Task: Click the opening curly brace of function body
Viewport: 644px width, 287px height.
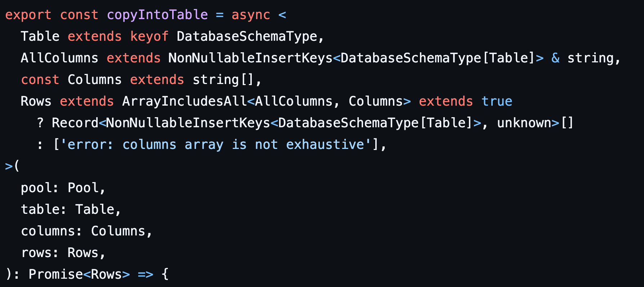Action: tap(165, 274)
